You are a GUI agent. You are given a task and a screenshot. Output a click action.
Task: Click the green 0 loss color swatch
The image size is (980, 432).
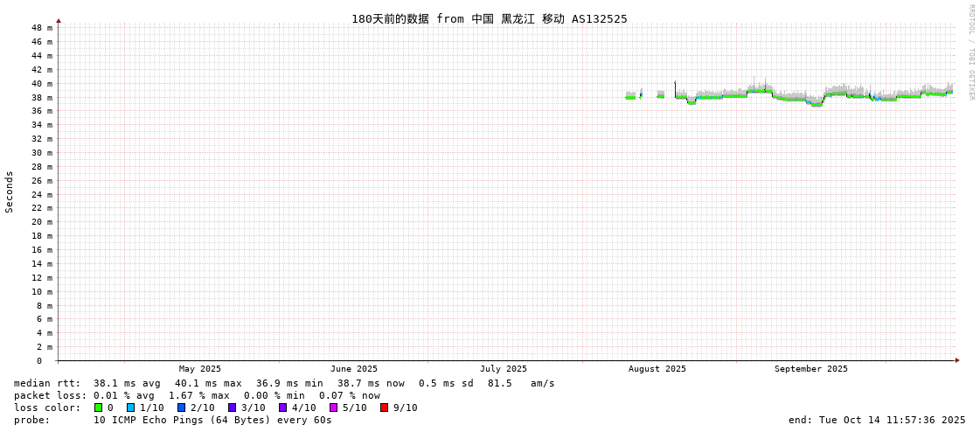pyautogui.click(x=98, y=408)
